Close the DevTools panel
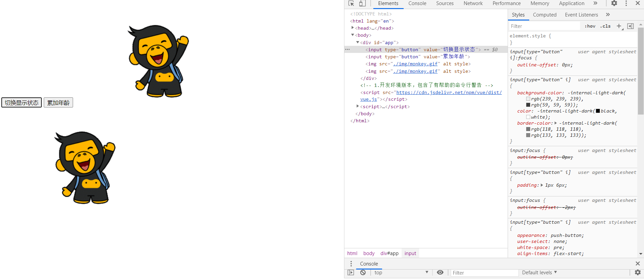The width and height of the screenshot is (644, 280). point(638,3)
